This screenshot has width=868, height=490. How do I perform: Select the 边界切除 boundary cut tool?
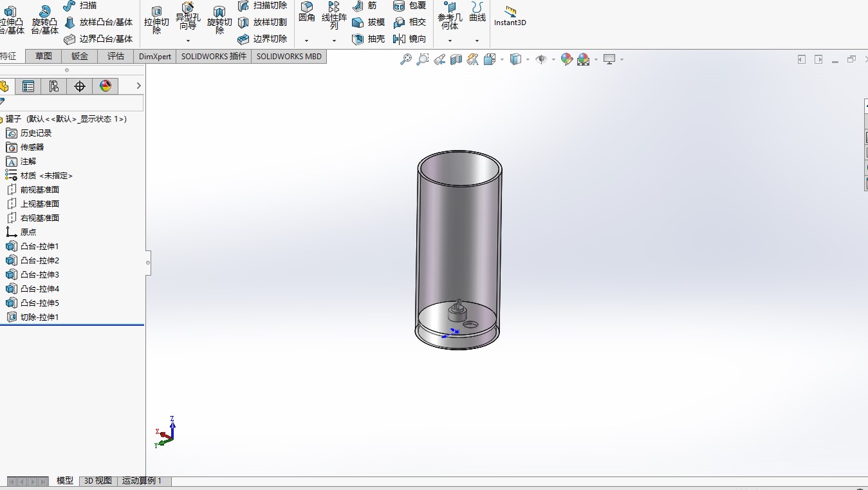pos(262,39)
